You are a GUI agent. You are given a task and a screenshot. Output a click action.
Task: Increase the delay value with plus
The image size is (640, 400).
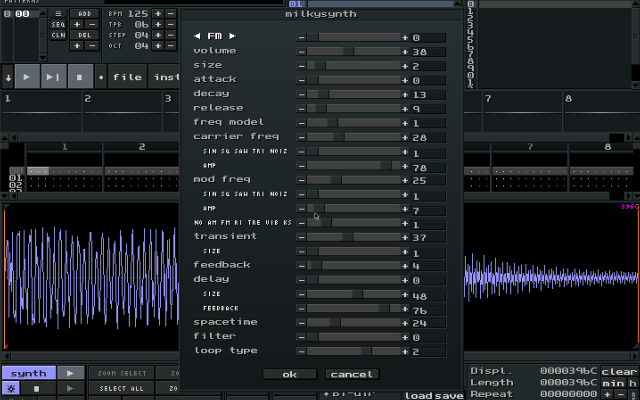405,280
